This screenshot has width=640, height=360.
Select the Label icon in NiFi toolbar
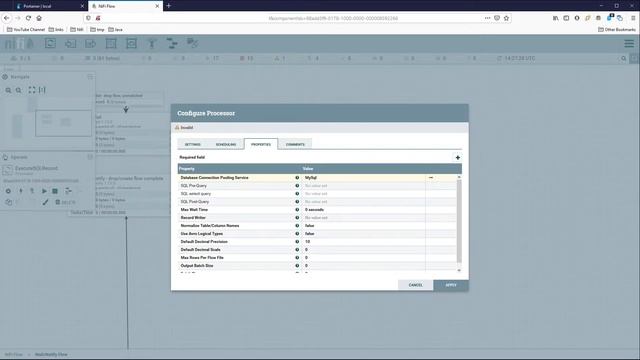coord(192,43)
